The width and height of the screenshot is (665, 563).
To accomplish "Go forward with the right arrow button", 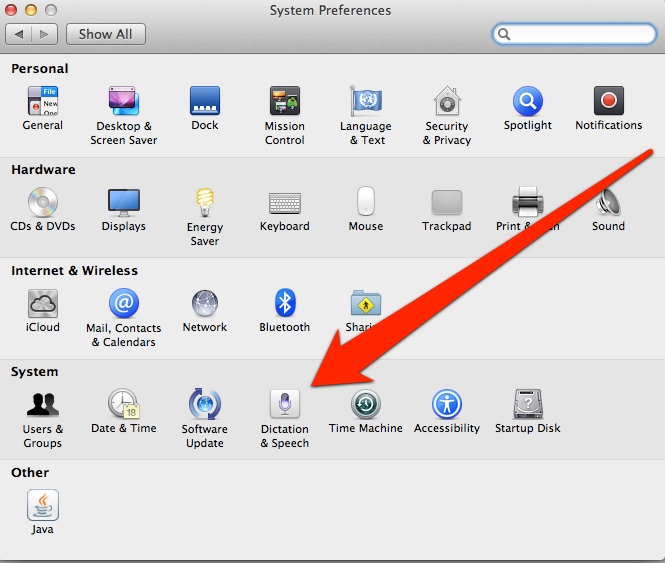I will [x=45, y=34].
